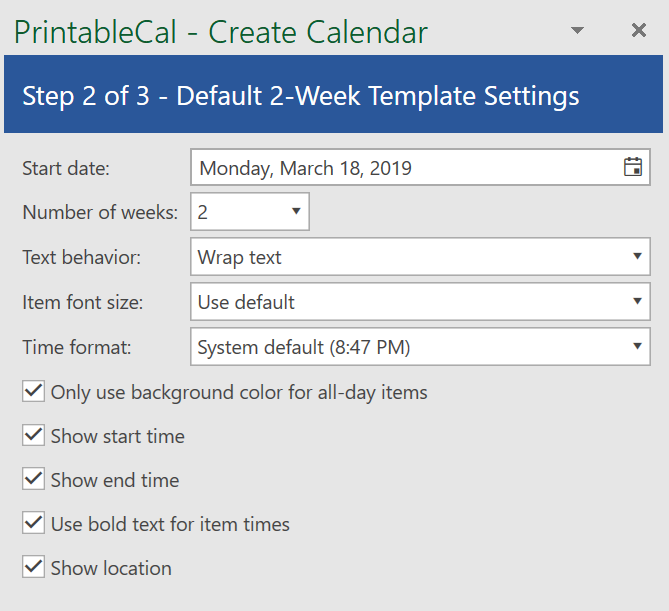Open the Number of weeks dropdown
669x611 pixels.
tap(250, 212)
